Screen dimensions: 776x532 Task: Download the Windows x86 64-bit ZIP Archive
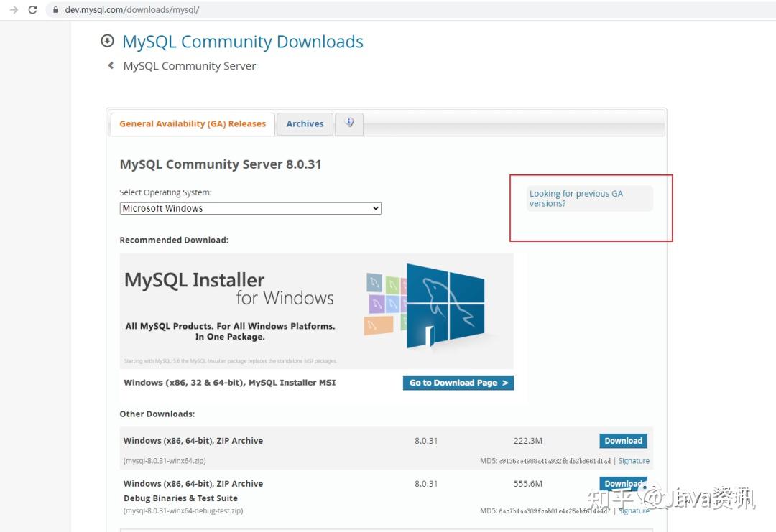(x=622, y=440)
